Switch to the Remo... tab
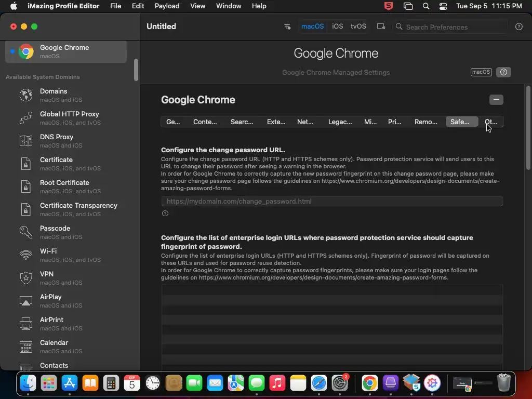The image size is (532, 399). (426, 122)
